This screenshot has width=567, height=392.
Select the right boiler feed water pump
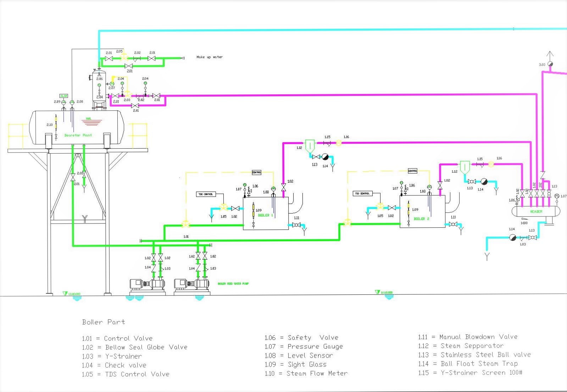click(192, 285)
